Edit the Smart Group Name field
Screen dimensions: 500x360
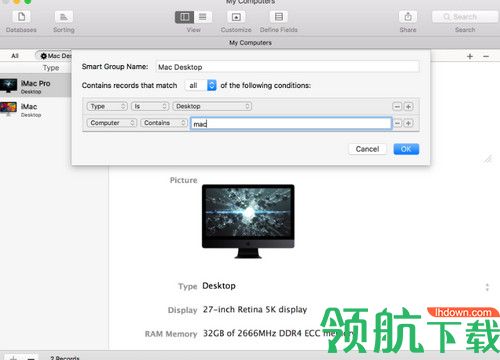[x=287, y=67]
